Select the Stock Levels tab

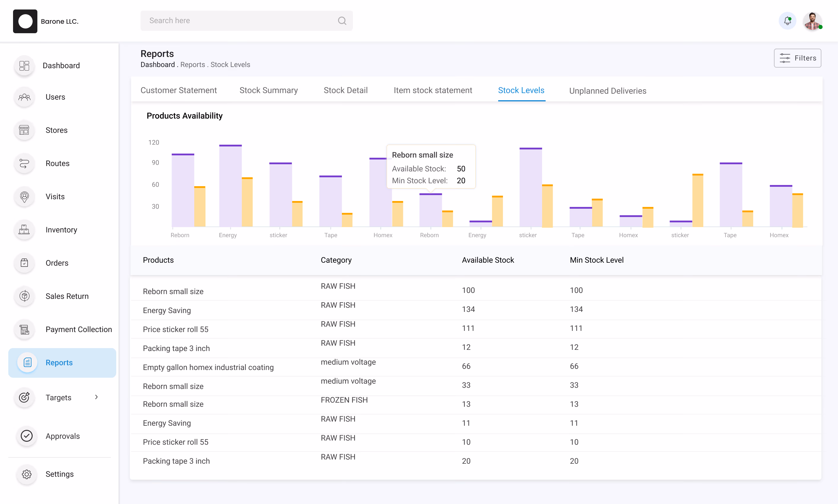pyautogui.click(x=521, y=90)
